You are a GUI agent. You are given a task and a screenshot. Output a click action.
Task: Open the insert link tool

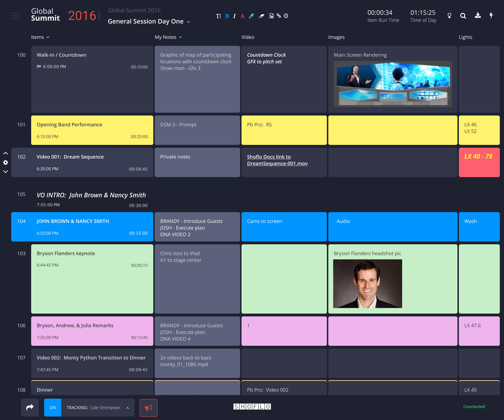[x=279, y=16]
